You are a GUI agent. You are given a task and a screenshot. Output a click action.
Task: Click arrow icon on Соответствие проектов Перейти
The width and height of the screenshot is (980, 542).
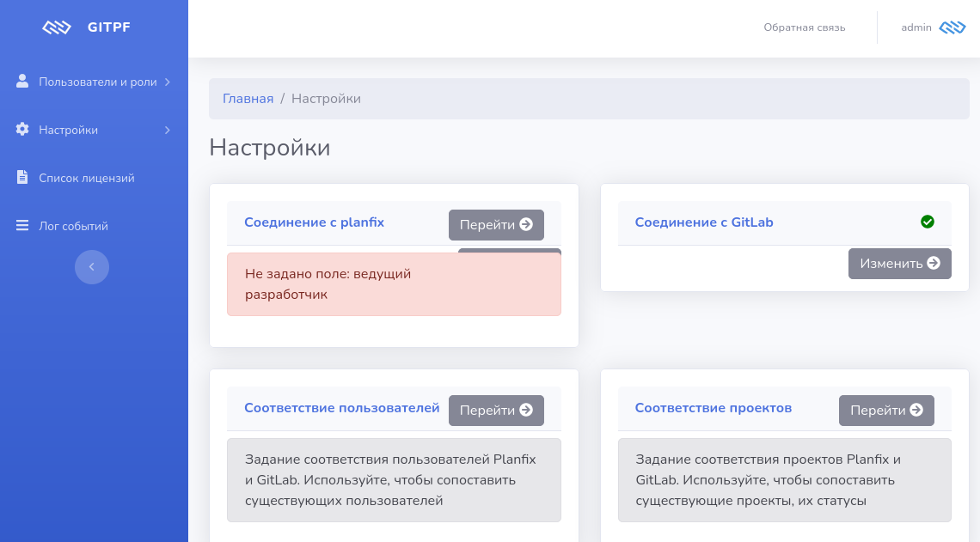coord(917,410)
